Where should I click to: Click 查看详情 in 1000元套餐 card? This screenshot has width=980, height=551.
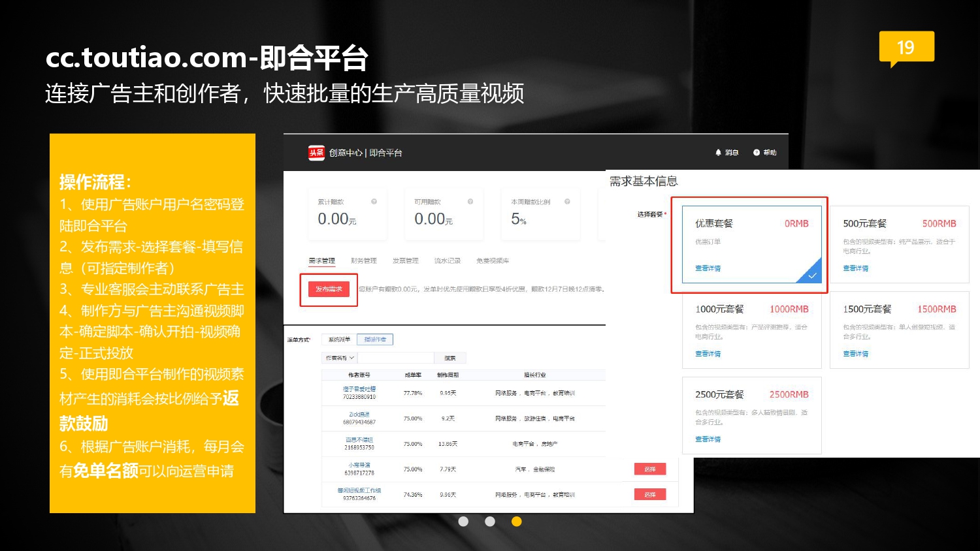click(708, 354)
